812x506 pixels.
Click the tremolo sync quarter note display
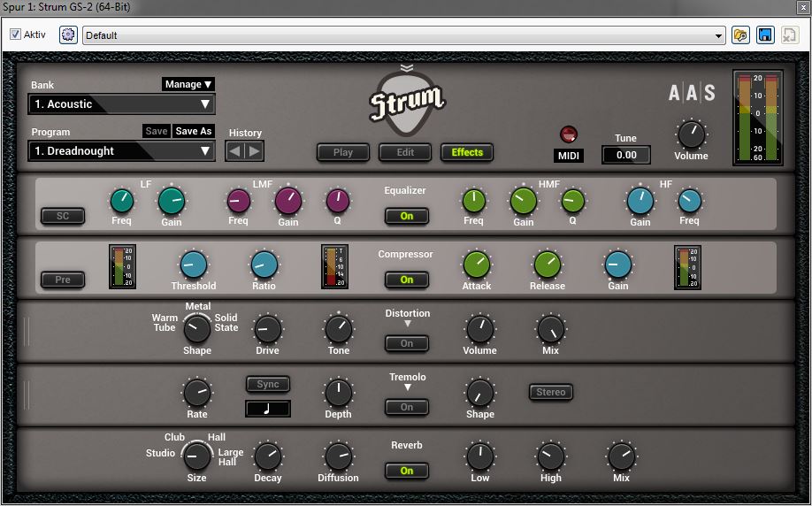[x=268, y=409]
